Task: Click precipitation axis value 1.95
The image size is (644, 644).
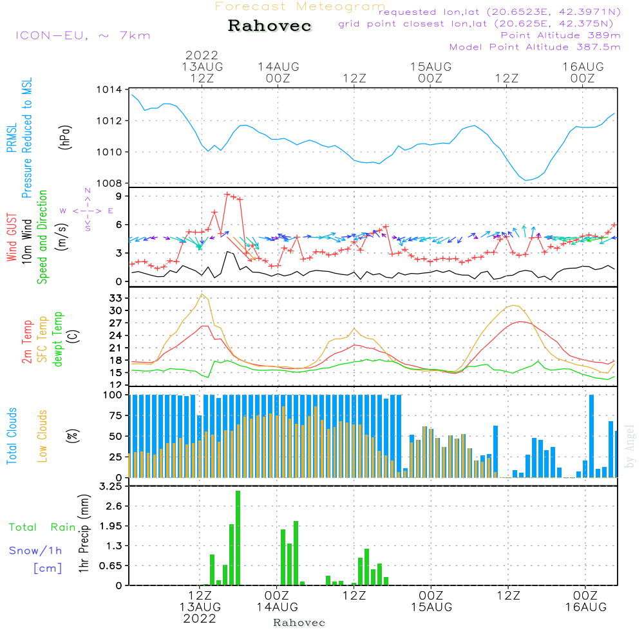Action: (111, 526)
